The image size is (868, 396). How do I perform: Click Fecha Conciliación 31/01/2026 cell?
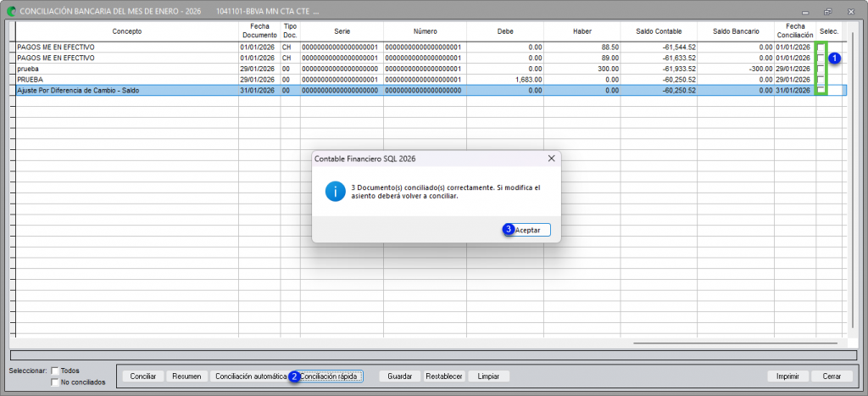[x=795, y=90]
